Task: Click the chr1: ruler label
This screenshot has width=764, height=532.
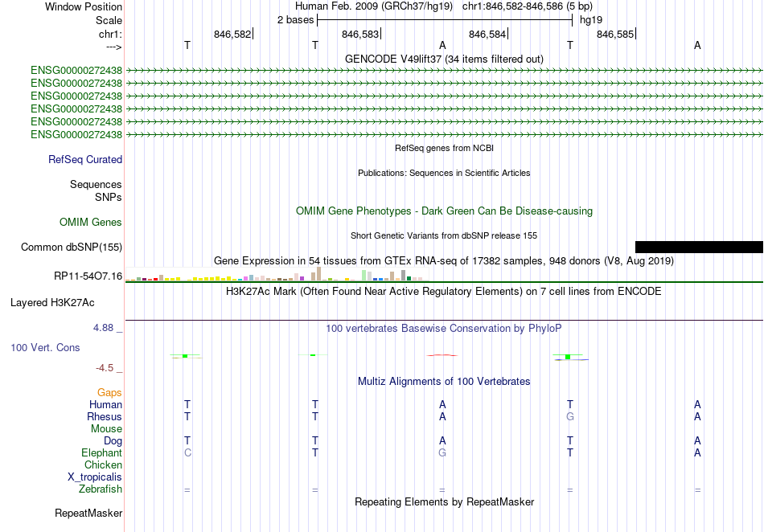Action: pos(110,34)
